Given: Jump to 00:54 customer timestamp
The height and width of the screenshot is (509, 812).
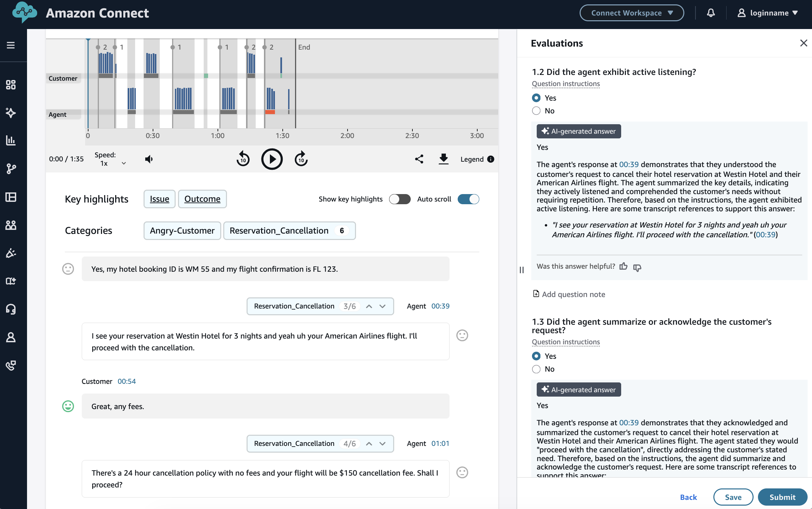Looking at the screenshot, I should (127, 381).
